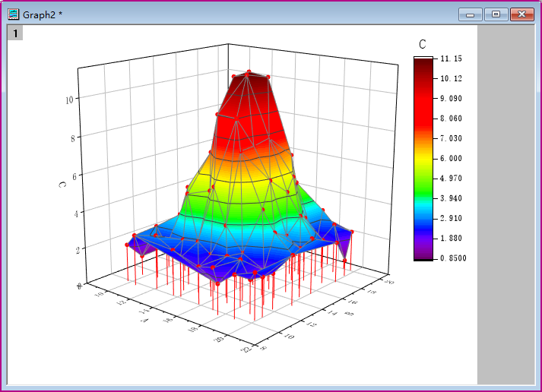Image resolution: width=542 pixels, height=392 pixels.
Task: Select the 6.000 color scale label
Action: click(451, 158)
